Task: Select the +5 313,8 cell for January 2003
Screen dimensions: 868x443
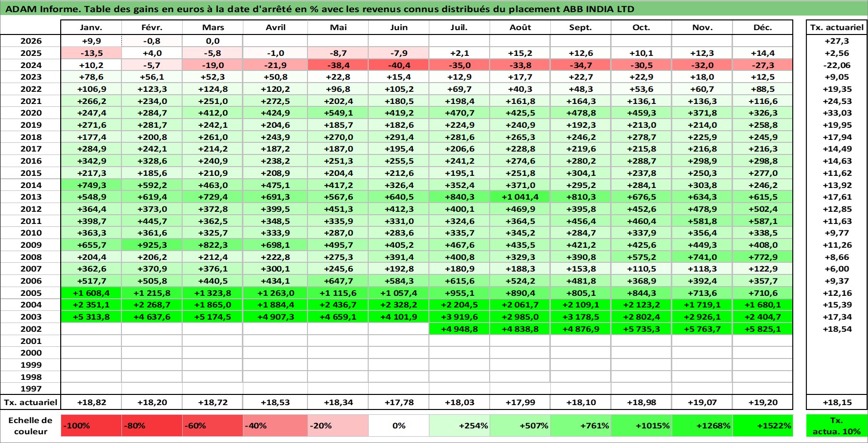Action: click(x=91, y=317)
